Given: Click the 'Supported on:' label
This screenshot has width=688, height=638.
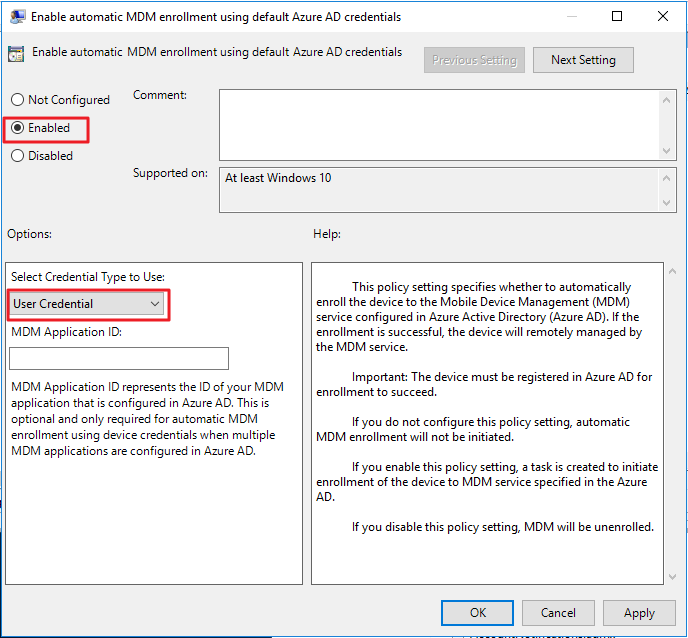Looking at the screenshot, I should click(170, 173).
